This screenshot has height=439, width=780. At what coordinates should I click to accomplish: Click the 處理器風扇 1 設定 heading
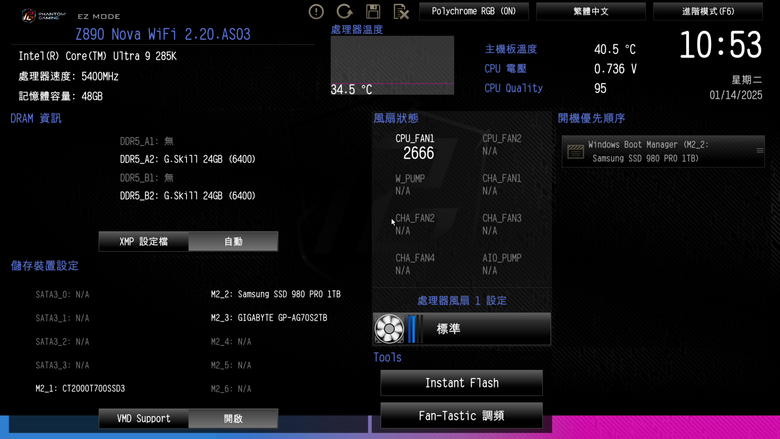click(462, 300)
